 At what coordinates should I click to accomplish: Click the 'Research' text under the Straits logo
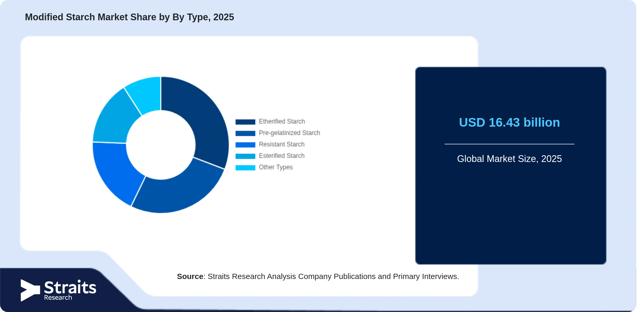(x=58, y=297)
